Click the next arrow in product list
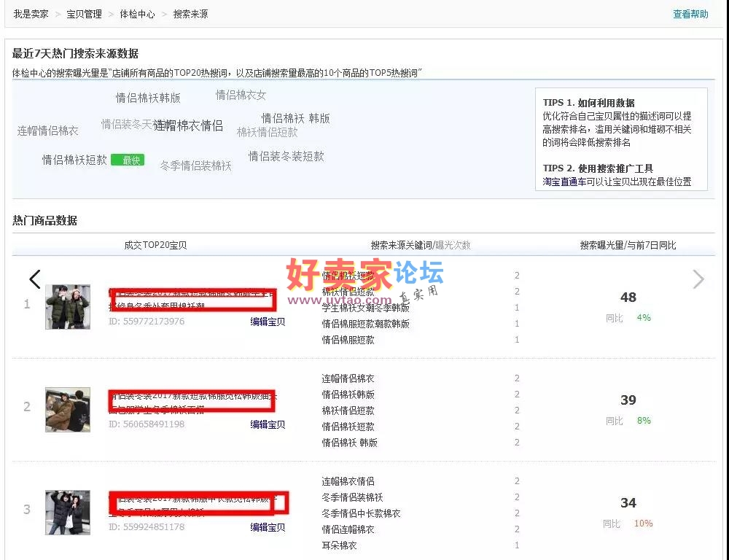This screenshot has height=560, width=729. point(698,279)
